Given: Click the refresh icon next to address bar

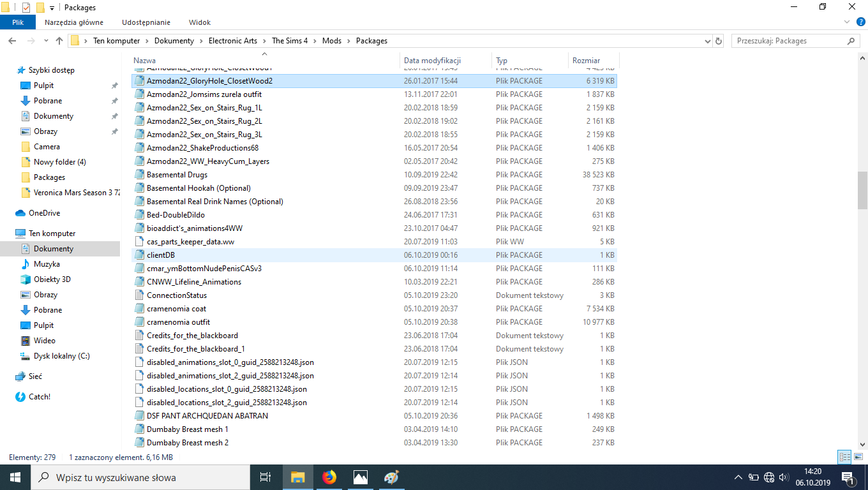Looking at the screenshot, I should click(719, 40).
